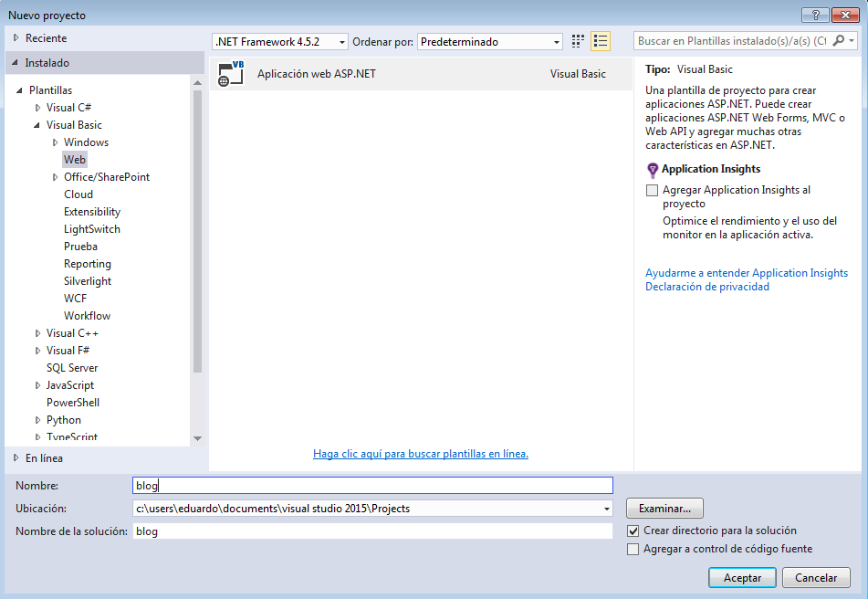Enable Agregar Application Insights al proyecto
868x599 pixels.
[652, 191]
